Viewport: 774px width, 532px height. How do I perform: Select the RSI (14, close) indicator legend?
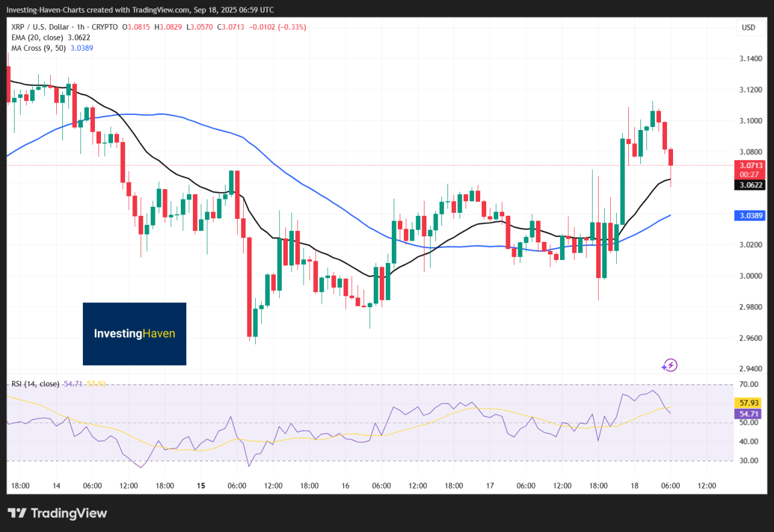[x=36, y=384]
